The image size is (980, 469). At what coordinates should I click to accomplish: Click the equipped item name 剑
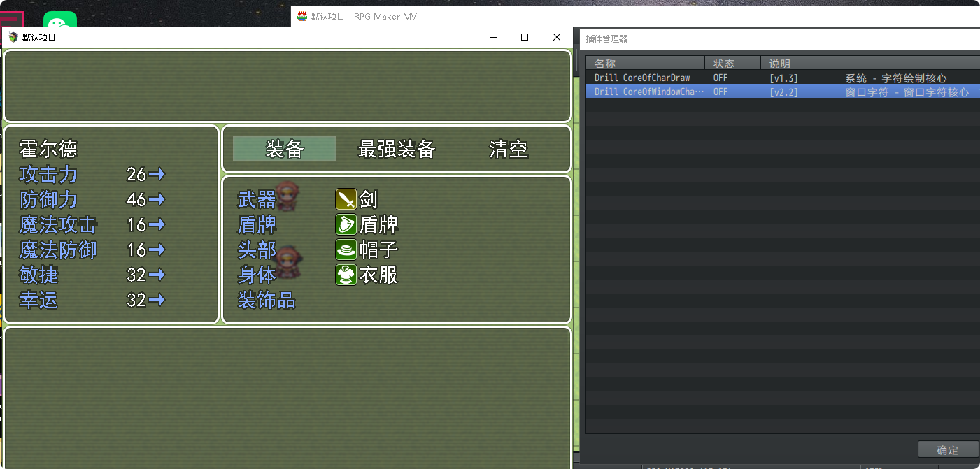[369, 200]
